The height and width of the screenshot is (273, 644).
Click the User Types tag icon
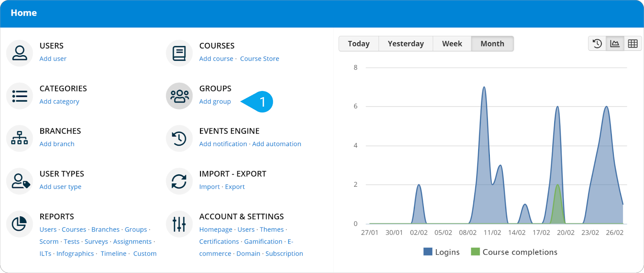point(19,181)
